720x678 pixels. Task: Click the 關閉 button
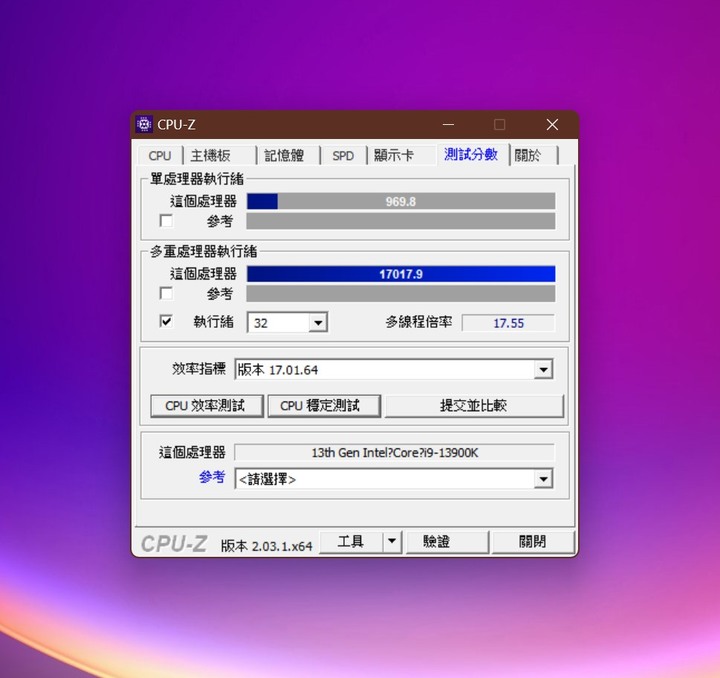coord(533,542)
